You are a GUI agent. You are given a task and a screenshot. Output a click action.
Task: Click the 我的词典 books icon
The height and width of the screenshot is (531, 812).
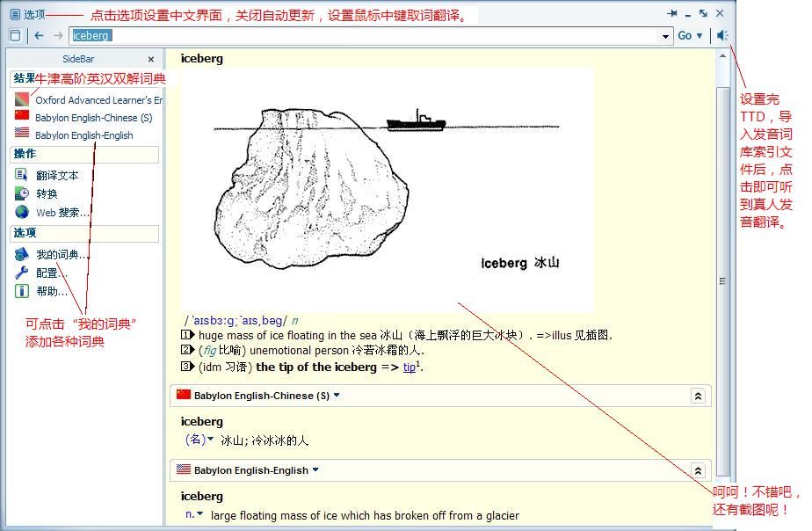coord(22,254)
